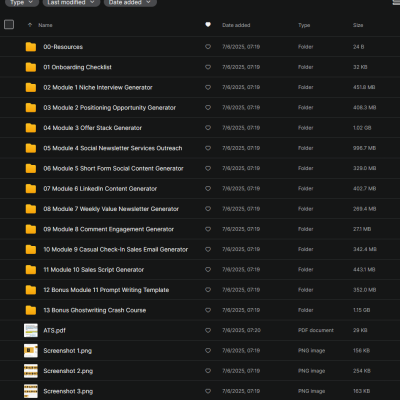Click the sort arrow beside Name header

pos(30,25)
